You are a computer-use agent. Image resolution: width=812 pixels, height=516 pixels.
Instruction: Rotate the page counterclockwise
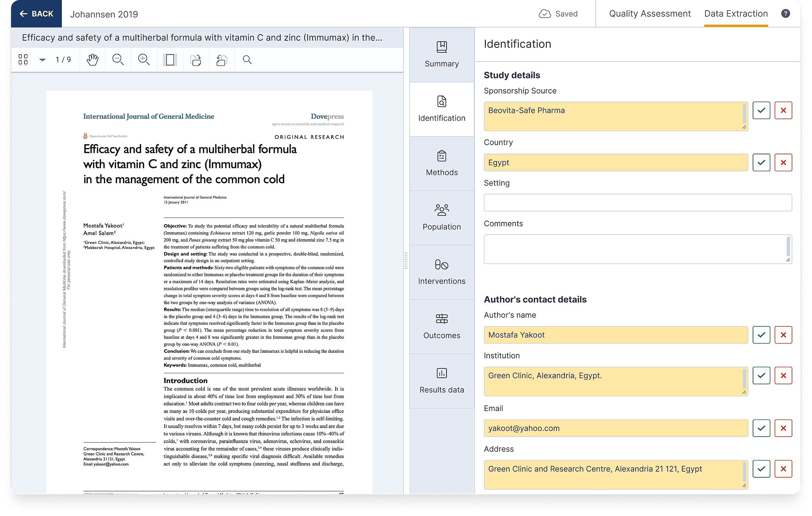[221, 60]
